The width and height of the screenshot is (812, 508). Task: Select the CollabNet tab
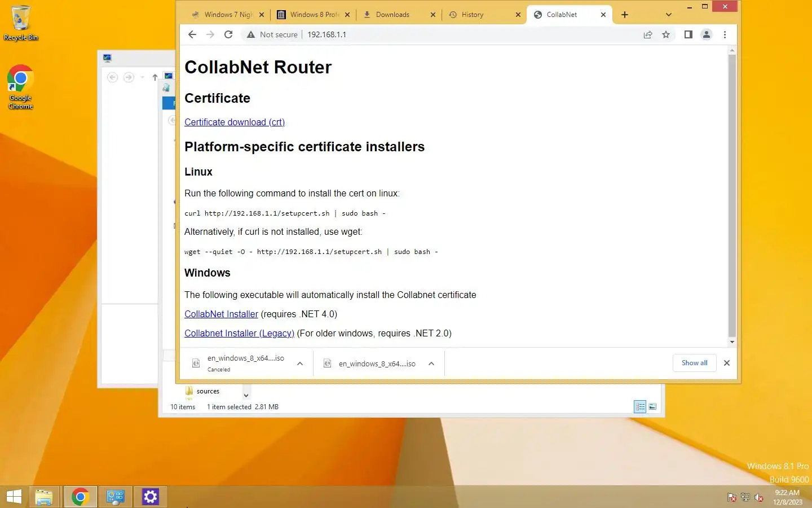(570, 15)
